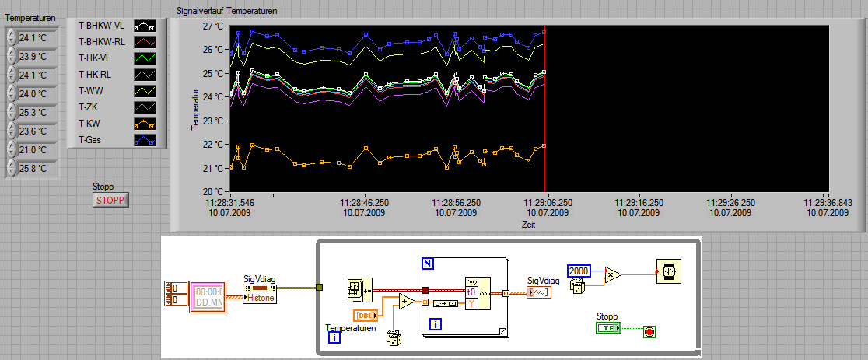Select the Zeit x-axis label

[x=528, y=225]
